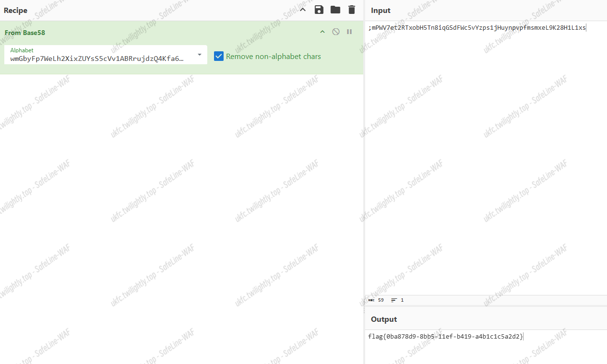This screenshot has width=607, height=364.
Task: Open the load recipe folder icon
Action: (x=335, y=10)
